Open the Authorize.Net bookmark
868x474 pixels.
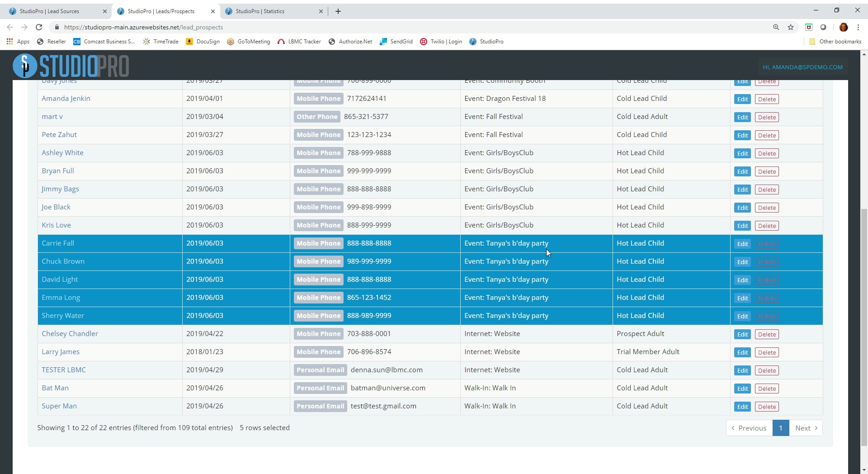pyautogui.click(x=350, y=42)
